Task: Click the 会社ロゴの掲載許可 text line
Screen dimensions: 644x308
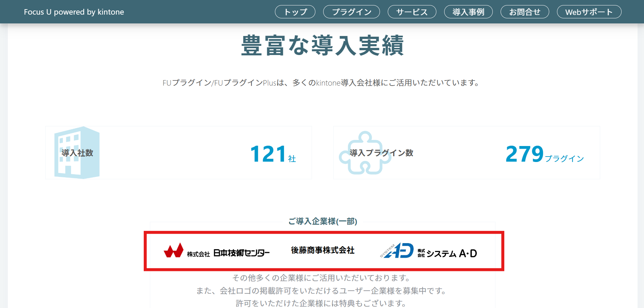Action: coord(322,291)
